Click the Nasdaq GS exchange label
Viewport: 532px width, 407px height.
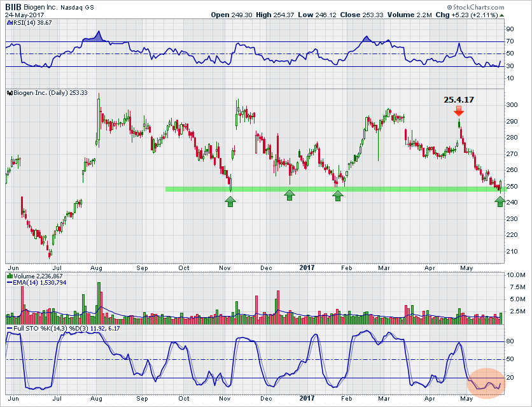tap(78, 7)
